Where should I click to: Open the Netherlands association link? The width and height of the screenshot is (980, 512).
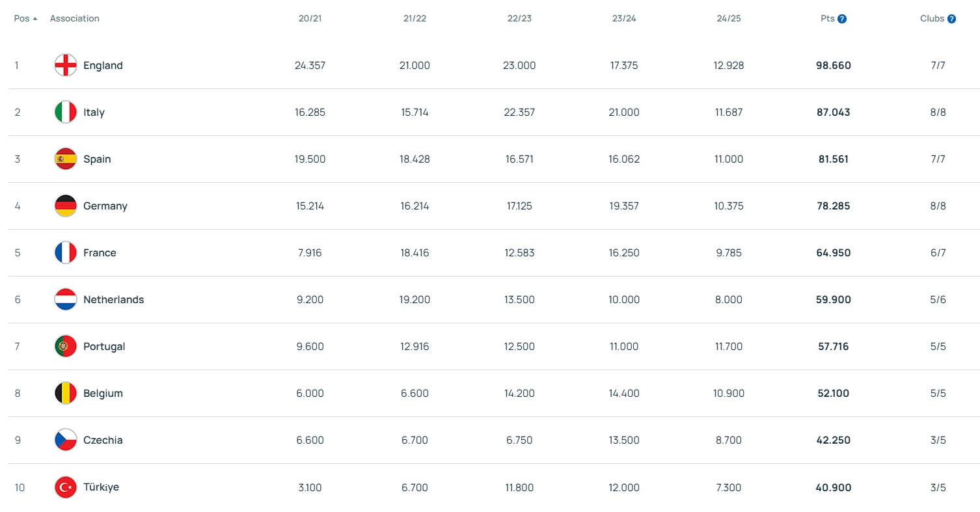point(113,300)
